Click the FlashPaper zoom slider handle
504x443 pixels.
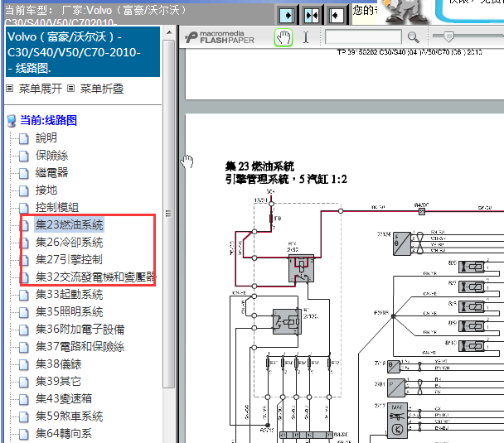point(448,36)
